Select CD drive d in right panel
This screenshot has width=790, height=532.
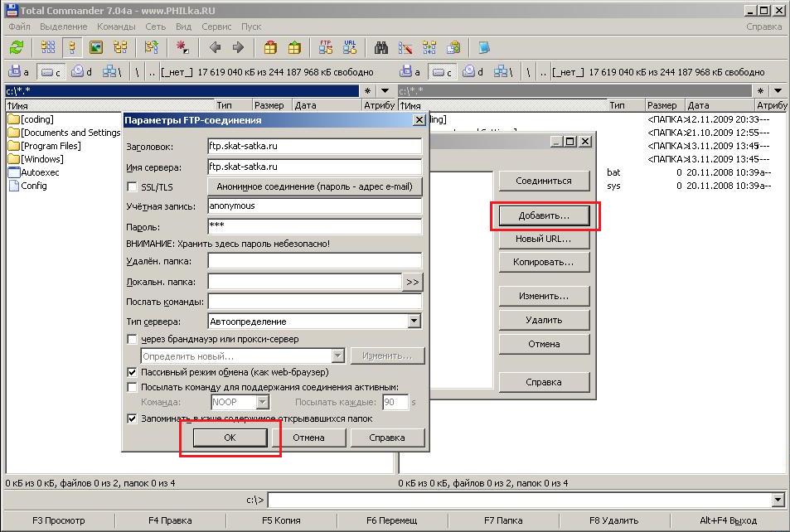click(473, 72)
